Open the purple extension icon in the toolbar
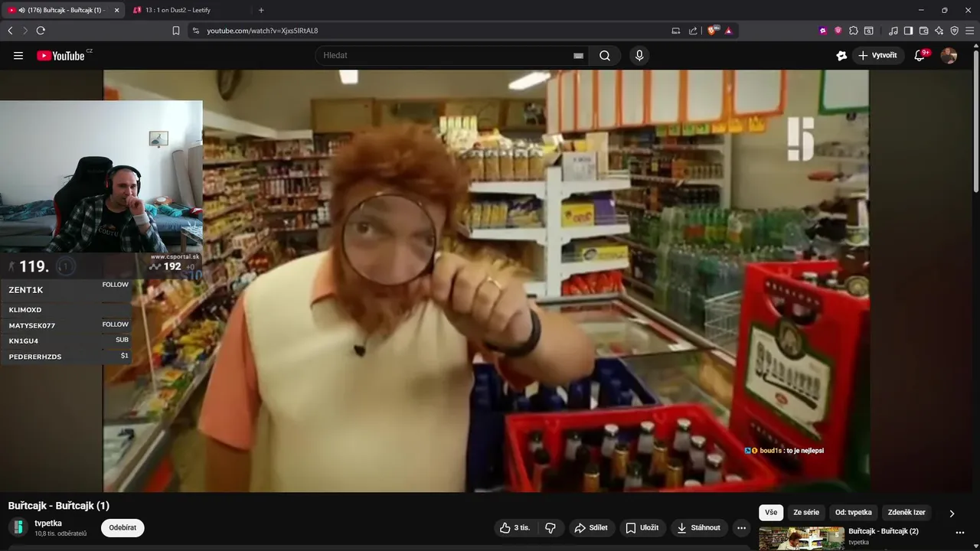 823,31
